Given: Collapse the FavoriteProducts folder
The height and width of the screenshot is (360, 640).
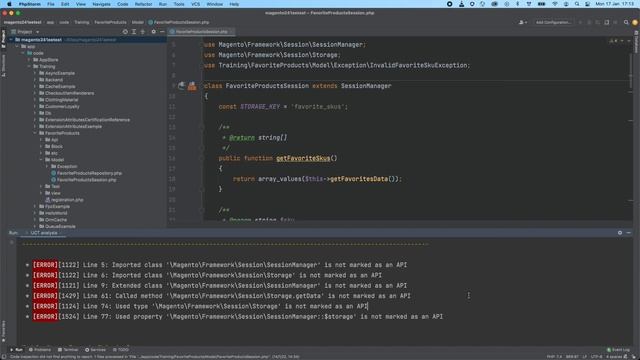Looking at the screenshot, I should coord(35,133).
